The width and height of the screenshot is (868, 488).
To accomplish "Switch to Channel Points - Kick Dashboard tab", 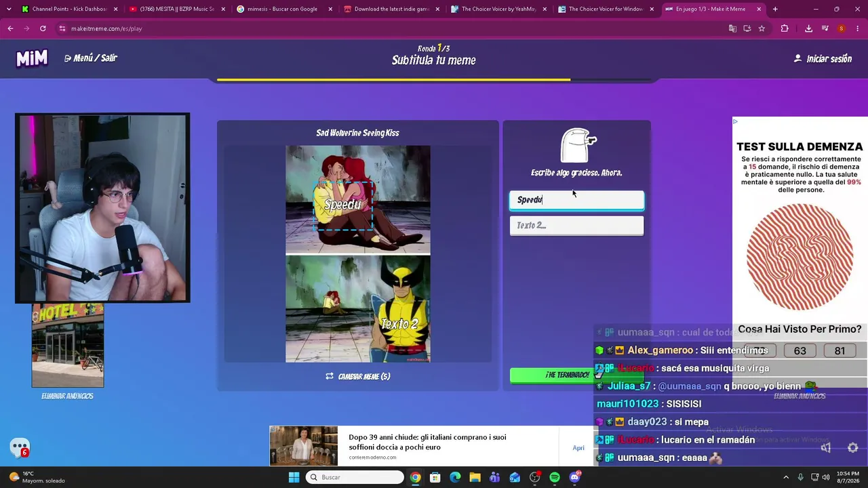I will coord(70,9).
